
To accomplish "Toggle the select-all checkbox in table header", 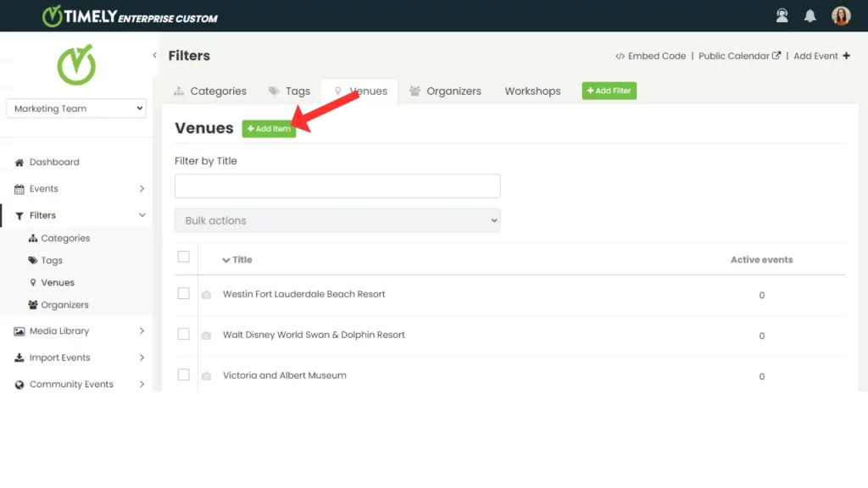I will [x=184, y=257].
